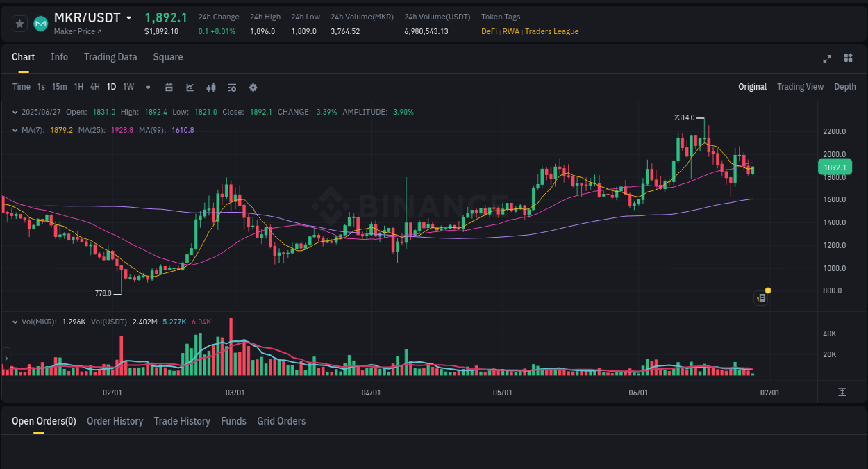
Task: Switch to the Trading Data tab
Action: click(x=110, y=57)
